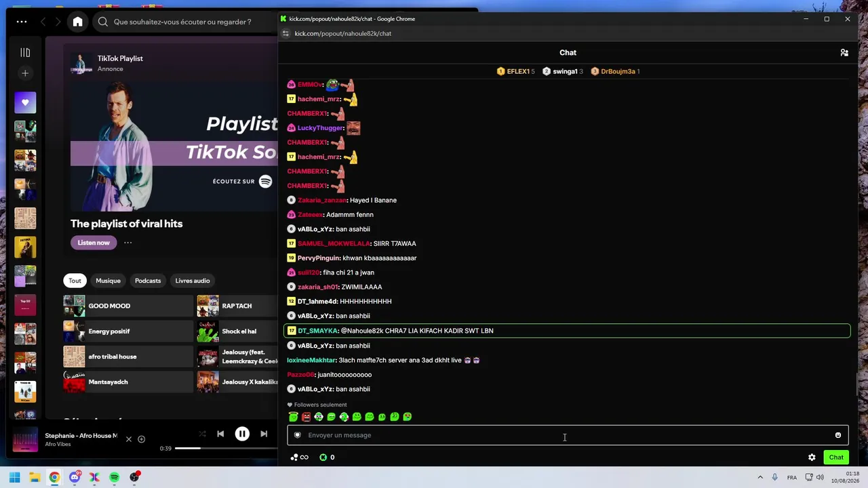Screen dimensions: 868x488
Task: Skip to previous track in Spotify
Action: (x=220, y=434)
